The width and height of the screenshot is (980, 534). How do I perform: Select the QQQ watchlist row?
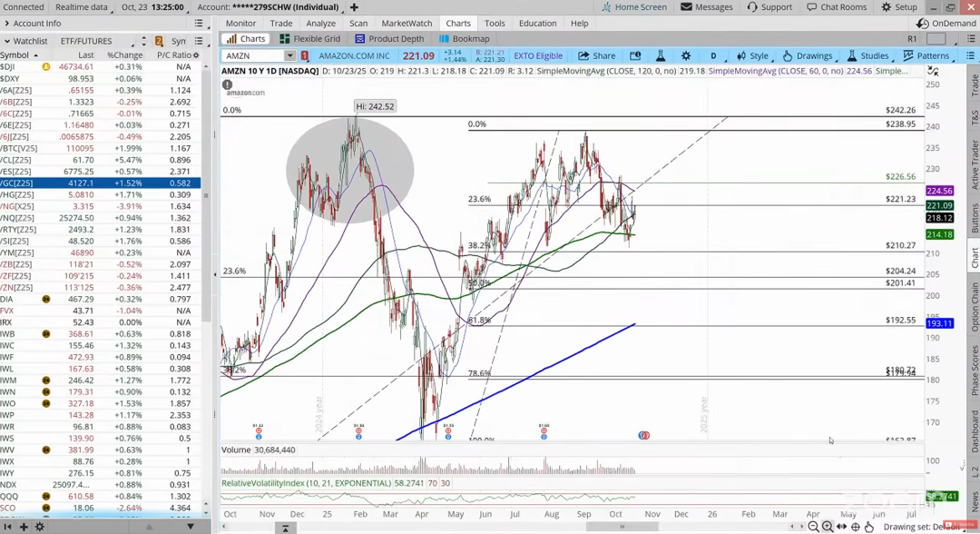[x=100, y=497]
